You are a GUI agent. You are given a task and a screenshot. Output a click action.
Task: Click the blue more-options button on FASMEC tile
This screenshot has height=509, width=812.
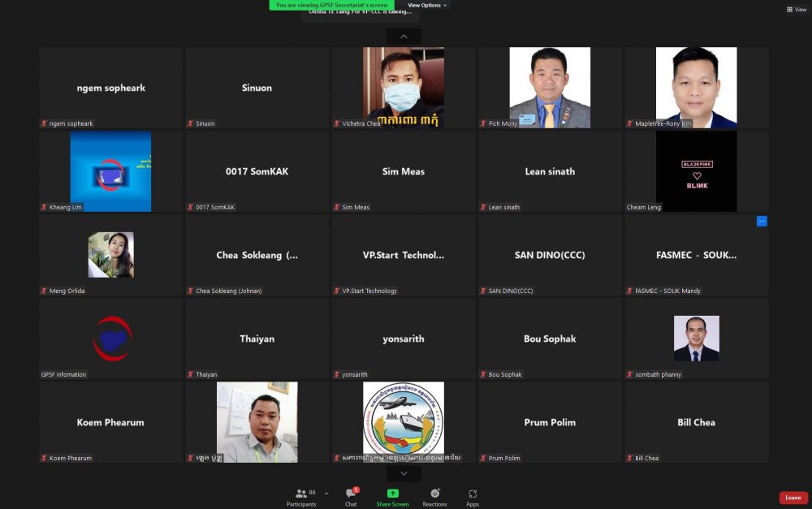point(761,221)
